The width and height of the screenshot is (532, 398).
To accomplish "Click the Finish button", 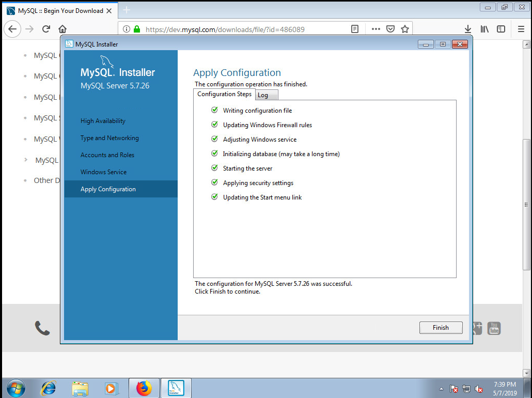I will [441, 327].
